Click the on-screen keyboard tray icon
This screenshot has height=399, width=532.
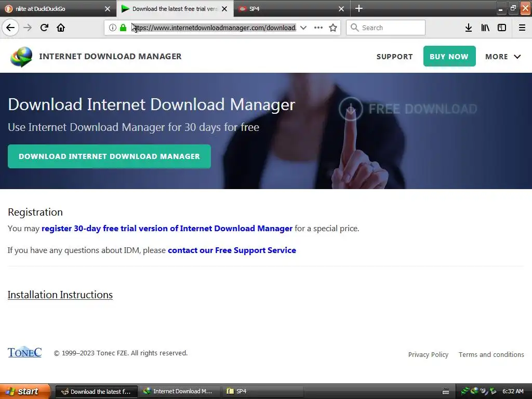click(x=446, y=392)
